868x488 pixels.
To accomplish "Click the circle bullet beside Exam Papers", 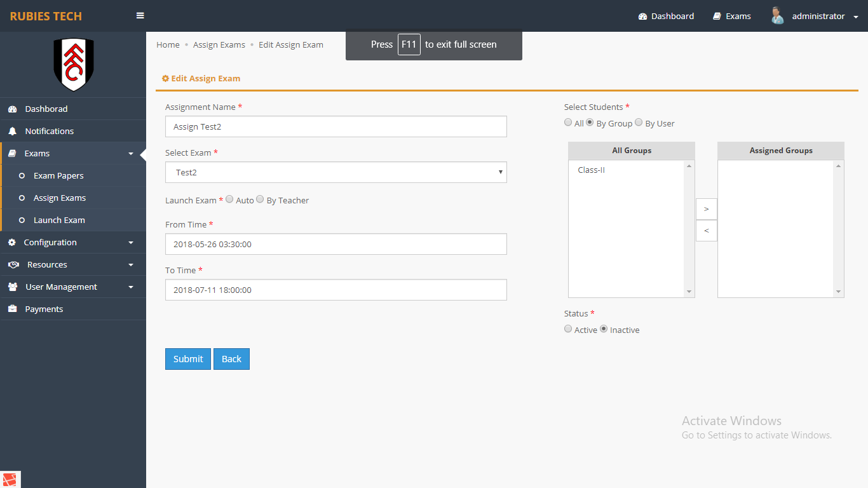I will (22, 176).
